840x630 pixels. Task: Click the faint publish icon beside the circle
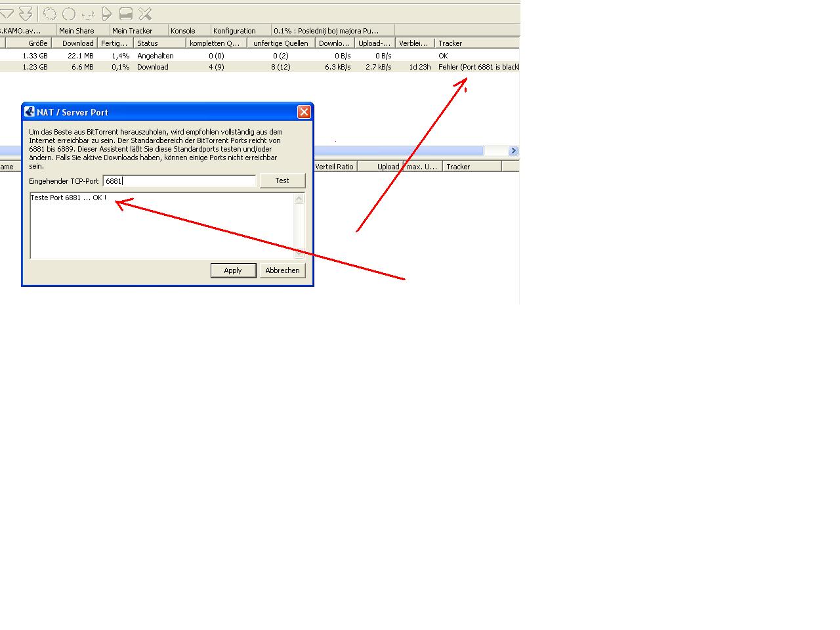point(88,14)
